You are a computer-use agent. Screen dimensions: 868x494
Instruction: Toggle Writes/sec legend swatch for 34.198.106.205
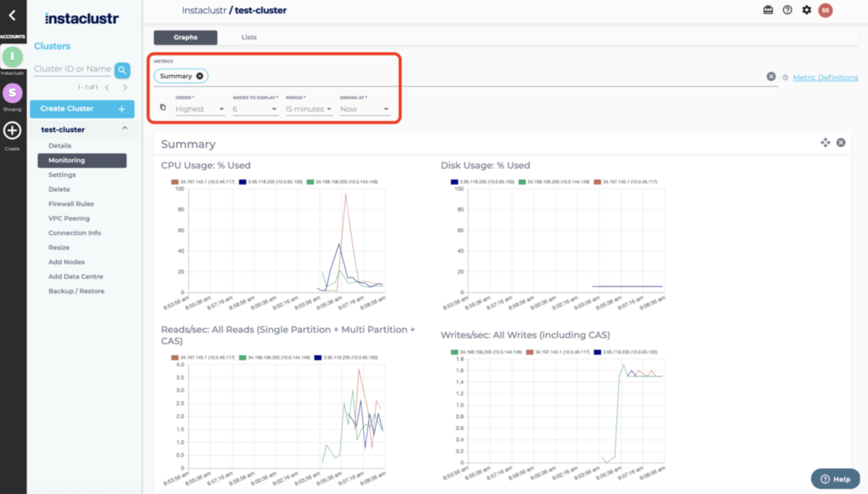pos(454,353)
